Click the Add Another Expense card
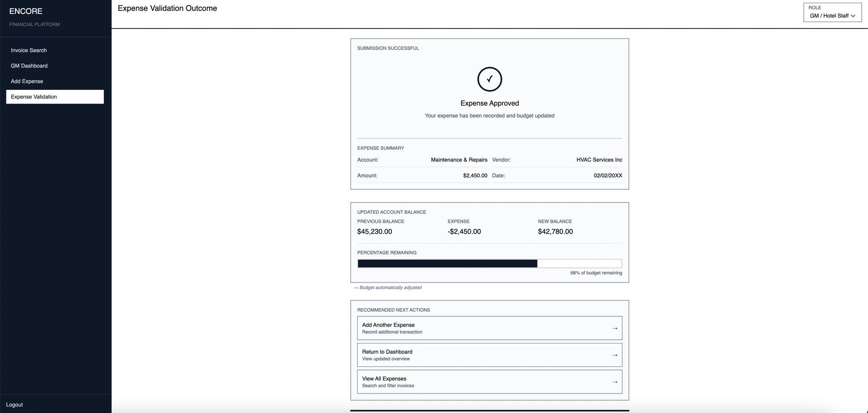 [490, 328]
